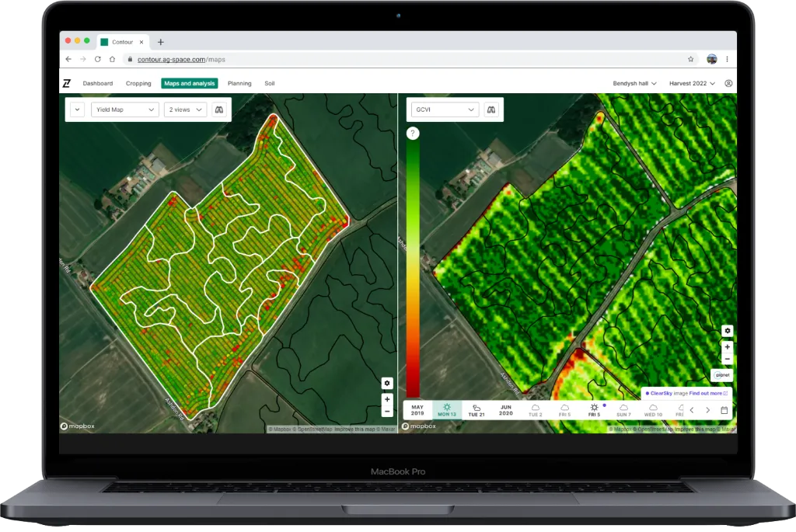Viewport: 796px width, 532px height.
Task: Click binoculars icon on left map
Action: [218, 110]
